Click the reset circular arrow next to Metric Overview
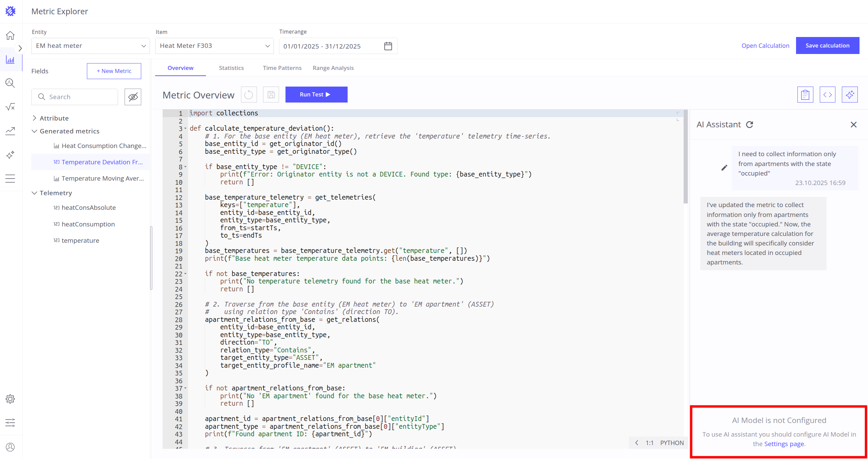 pyautogui.click(x=249, y=95)
